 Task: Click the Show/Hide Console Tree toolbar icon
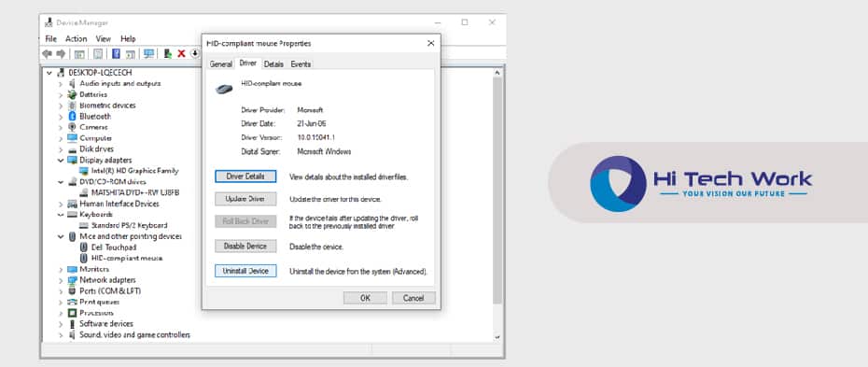point(79,53)
